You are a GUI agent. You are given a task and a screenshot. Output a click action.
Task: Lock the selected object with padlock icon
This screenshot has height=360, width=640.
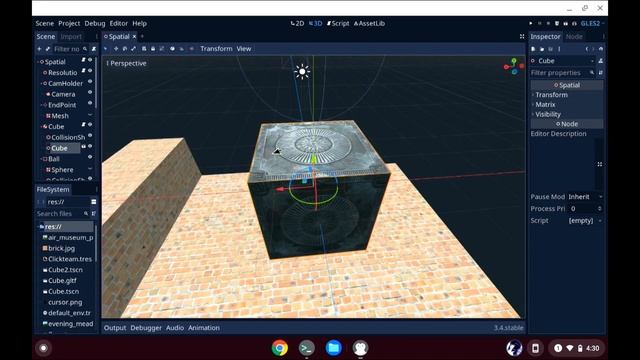click(x=153, y=49)
